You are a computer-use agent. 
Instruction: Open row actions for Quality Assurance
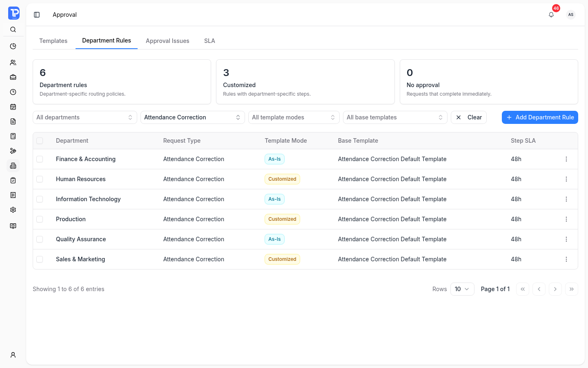coord(566,239)
